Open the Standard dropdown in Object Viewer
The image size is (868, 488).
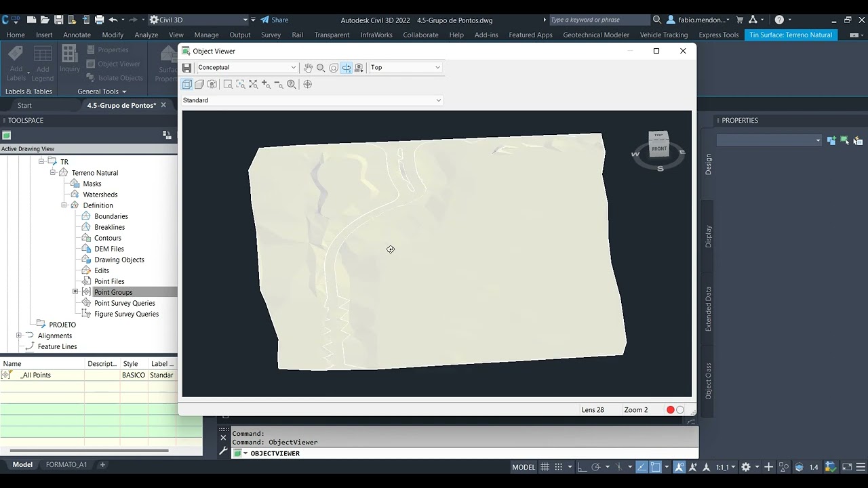(312, 100)
